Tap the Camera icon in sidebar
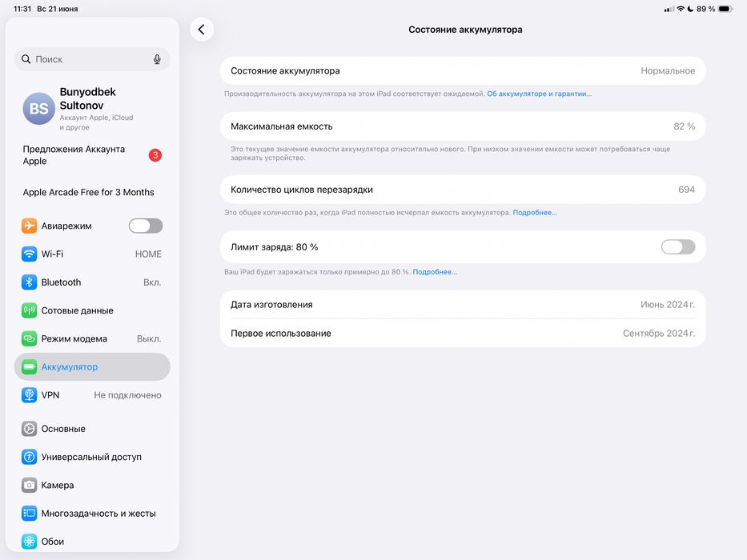Screen dimensions: 747x560 (29, 486)
